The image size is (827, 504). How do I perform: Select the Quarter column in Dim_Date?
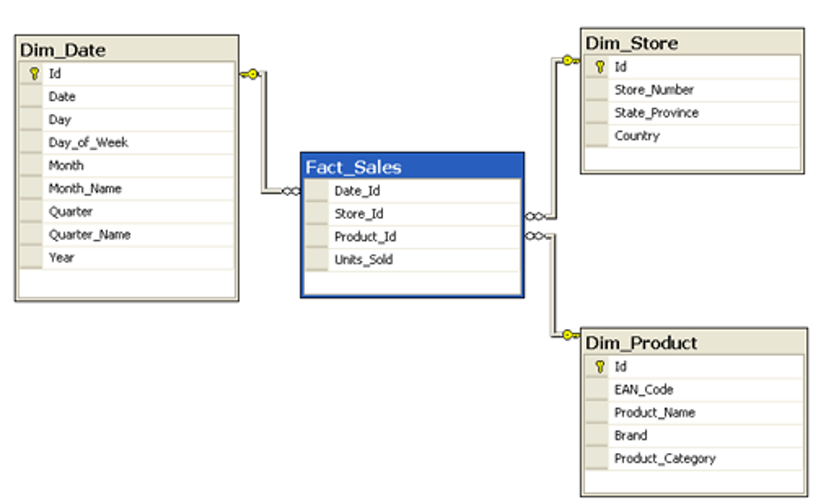(126, 211)
